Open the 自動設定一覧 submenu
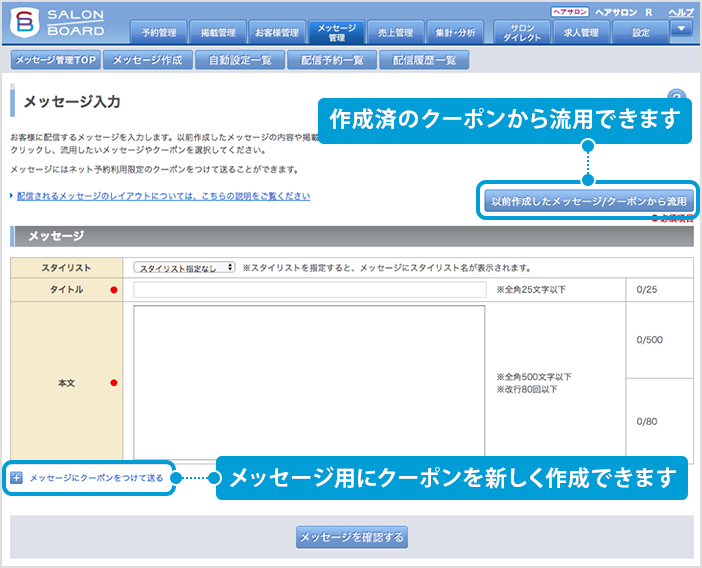Viewport: 702px width, 568px height. tap(240, 60)
